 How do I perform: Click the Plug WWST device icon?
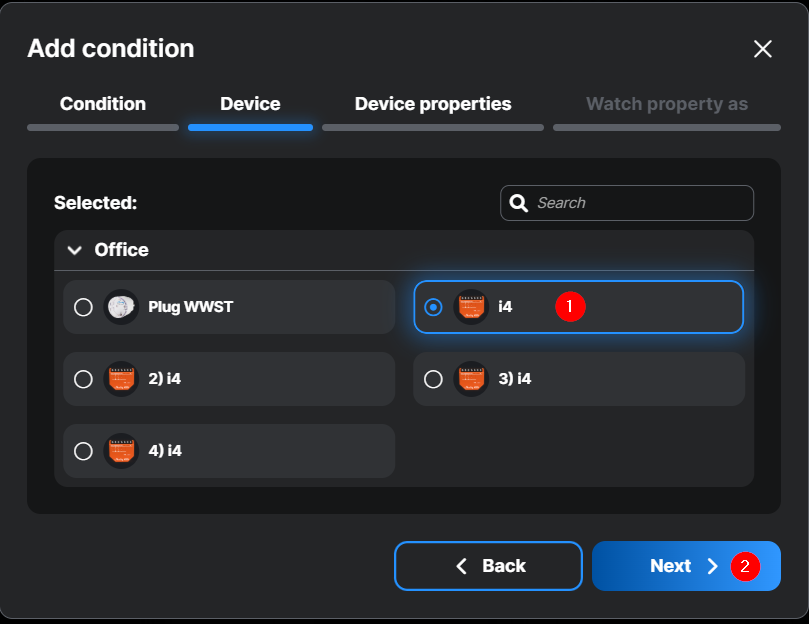[x=121, y=307]
